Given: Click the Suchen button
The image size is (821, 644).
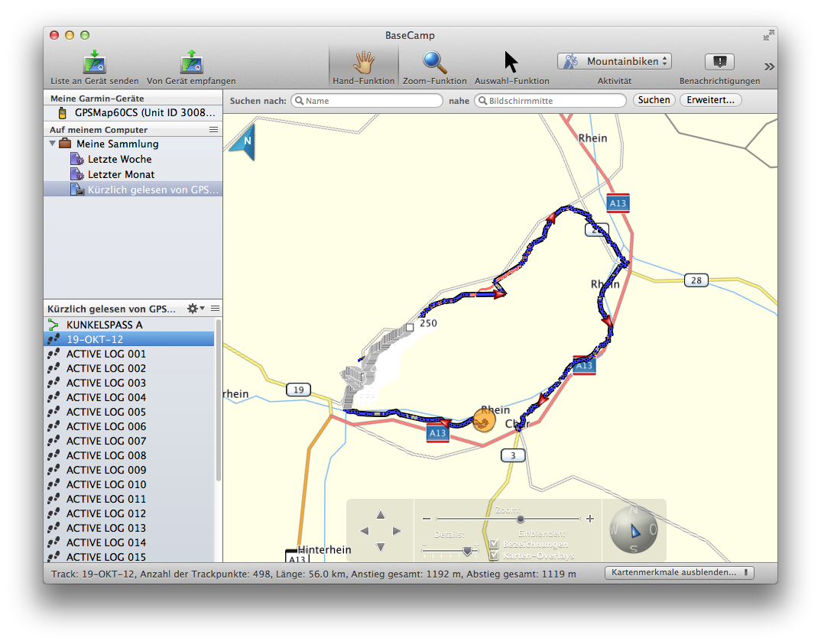Looking at the screenshot, I should [x=654, y=100].
